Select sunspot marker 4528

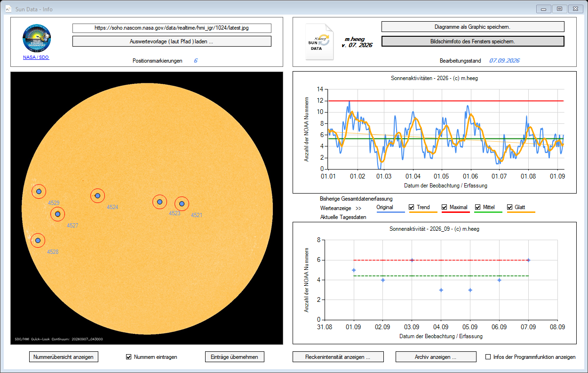38,241
